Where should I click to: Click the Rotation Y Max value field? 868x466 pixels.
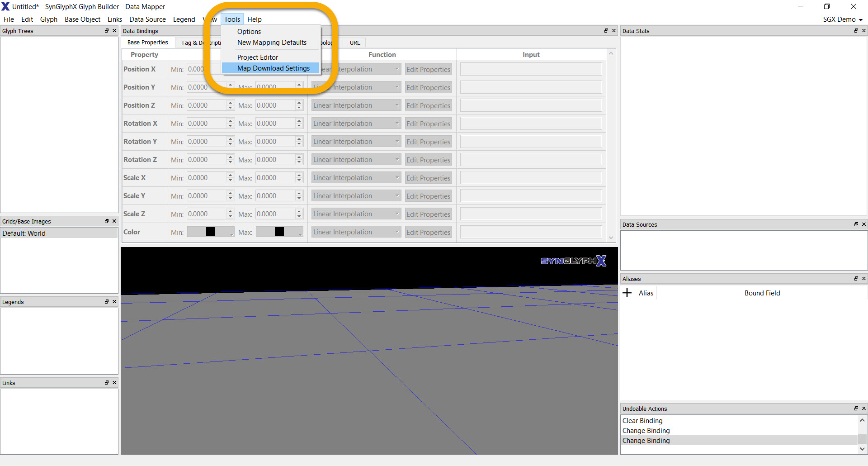click(275, 142)
